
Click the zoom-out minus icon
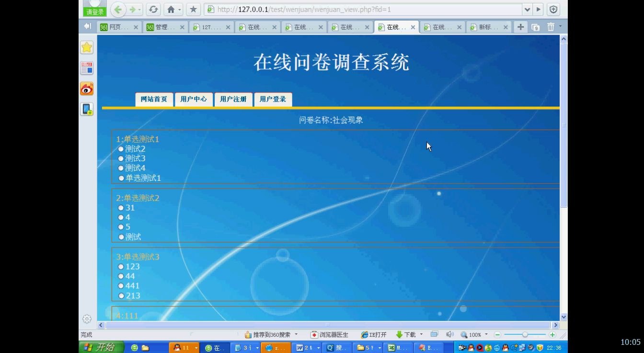tap(497, 335)
